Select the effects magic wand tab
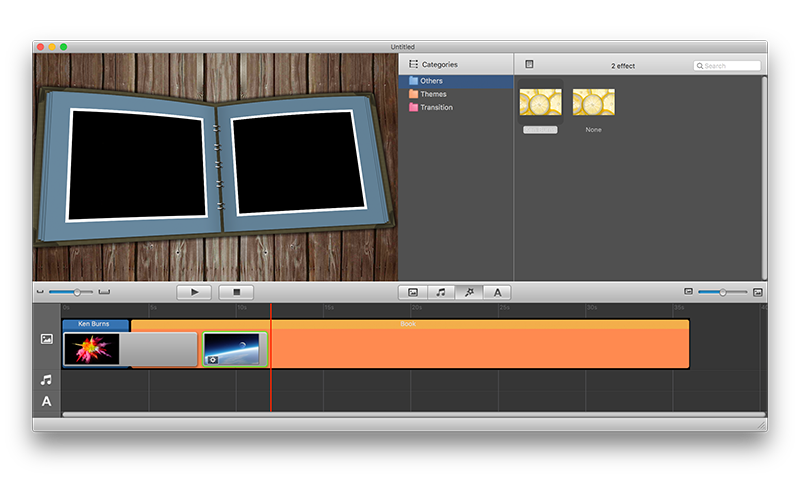 click(469, 292)
